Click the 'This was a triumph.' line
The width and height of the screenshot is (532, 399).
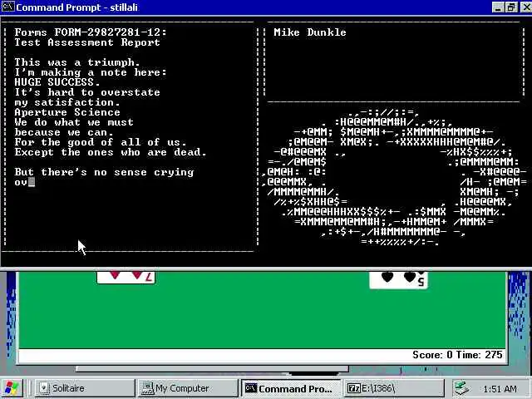tap(77, 62)
